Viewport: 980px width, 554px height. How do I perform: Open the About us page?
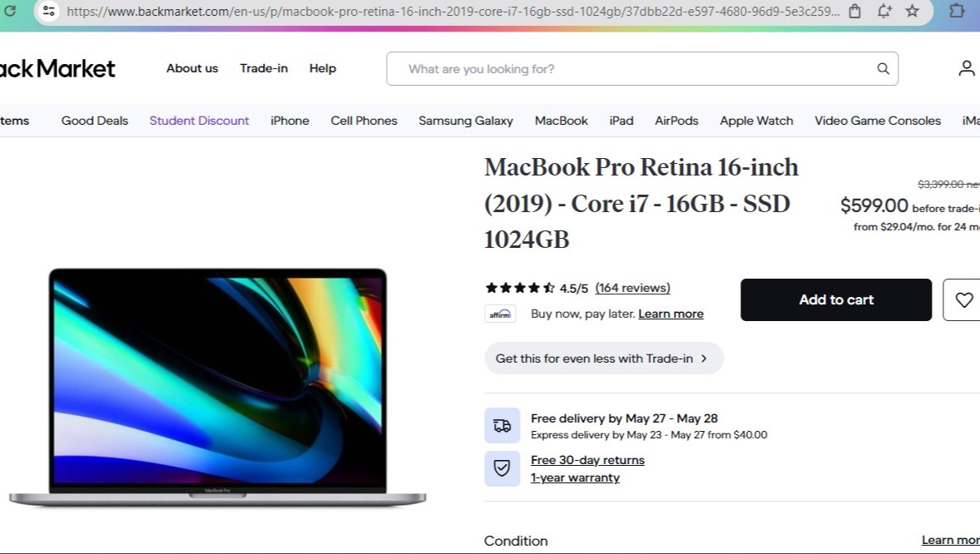pos(192,68)
